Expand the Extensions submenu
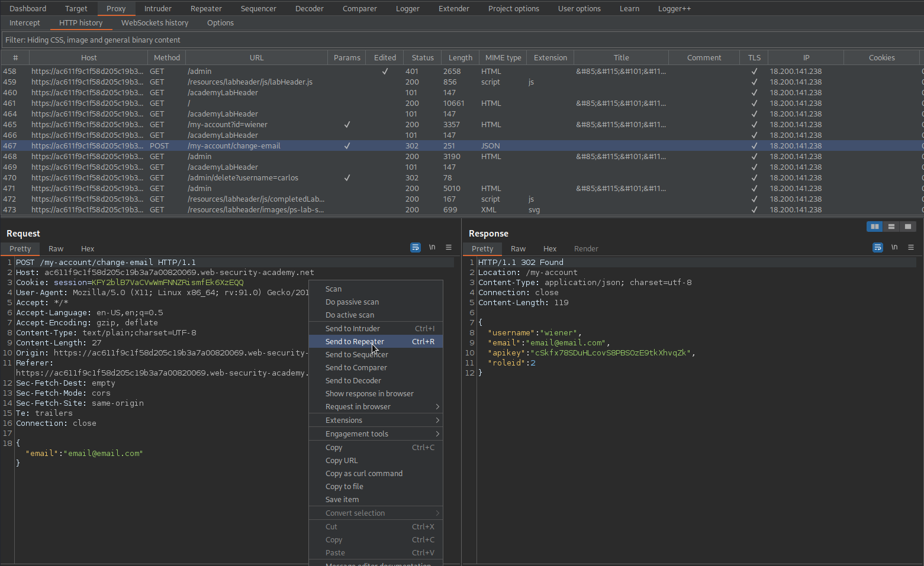The image size is (924, 566). (376, 420)
